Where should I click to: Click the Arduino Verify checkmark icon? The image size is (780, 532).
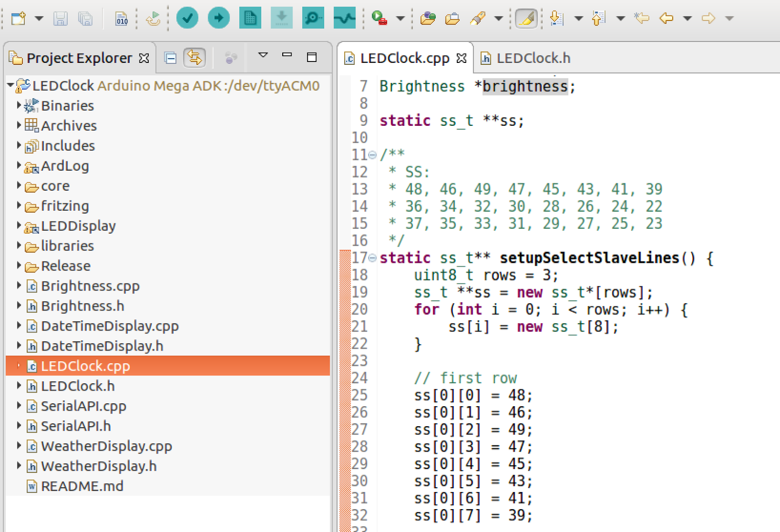pyautogui.click(x=187, y=19)
